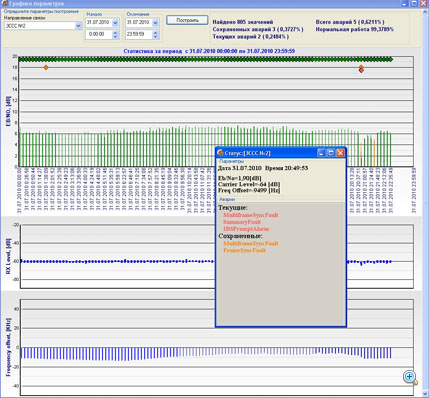This screenshot has height=398, width=429.
Task: Click the status popup window icon
Action: click(x=220, y=153)
